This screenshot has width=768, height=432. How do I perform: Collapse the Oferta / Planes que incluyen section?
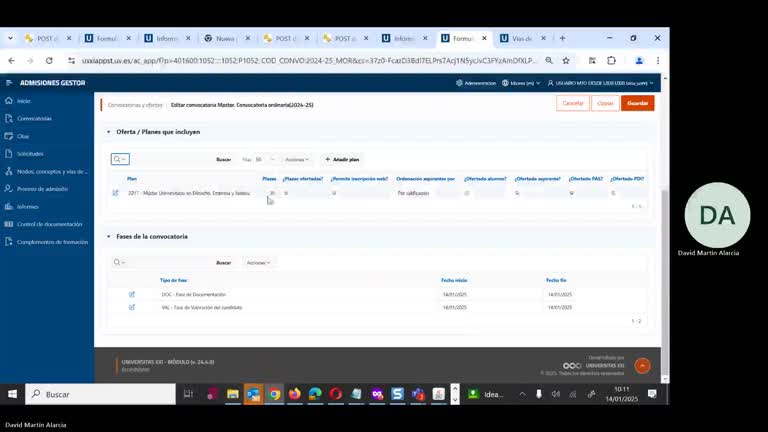click(109, 132)
